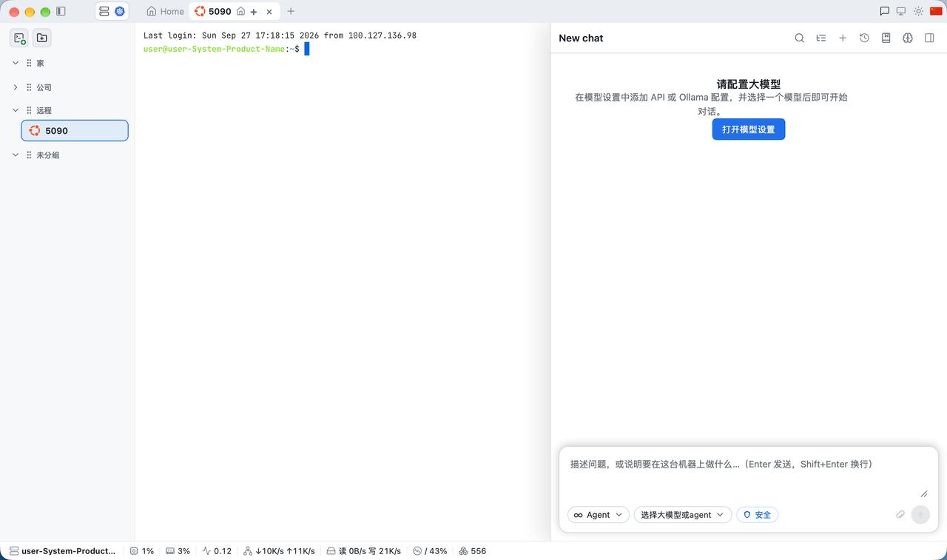This screenshot has height=560, width=947.
Task: Click user-System-Product host in status bar
Action: [x=62, y=551]
